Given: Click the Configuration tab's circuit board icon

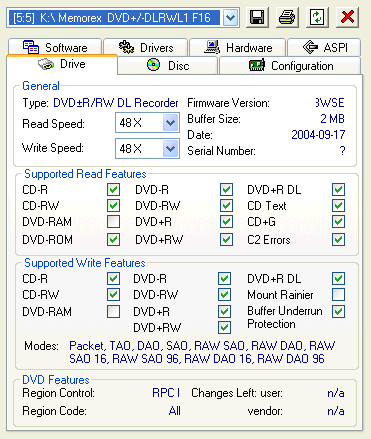Looking at the screenshot, I should [257, 65].
